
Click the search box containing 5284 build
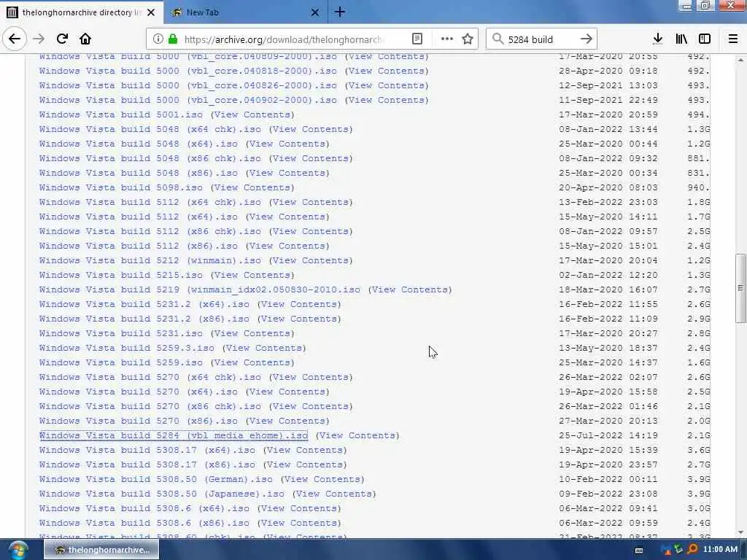[541, 39]
